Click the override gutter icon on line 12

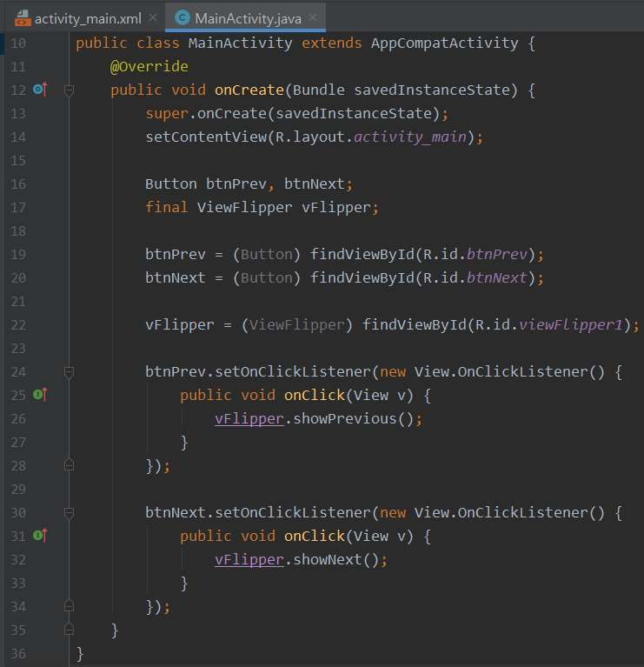coord(40,90)
